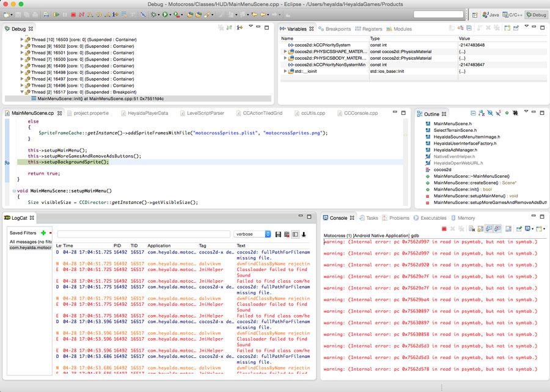
Task: Click the Step Over toolbar icon
Action: click(x=99, y=15)
